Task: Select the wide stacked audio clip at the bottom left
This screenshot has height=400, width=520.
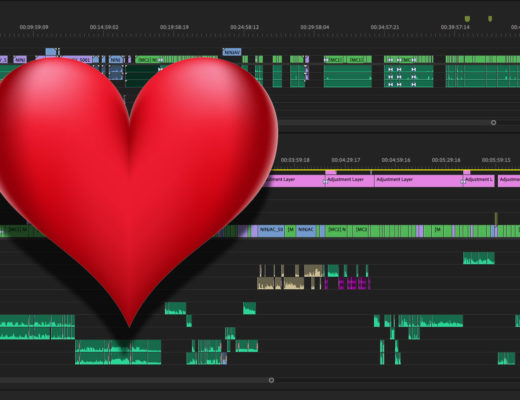Action: coord(118,352)
